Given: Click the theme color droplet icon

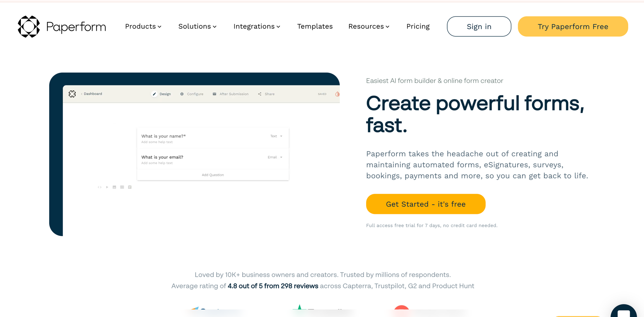Looking at the screenshot, I should click(337, 94).
